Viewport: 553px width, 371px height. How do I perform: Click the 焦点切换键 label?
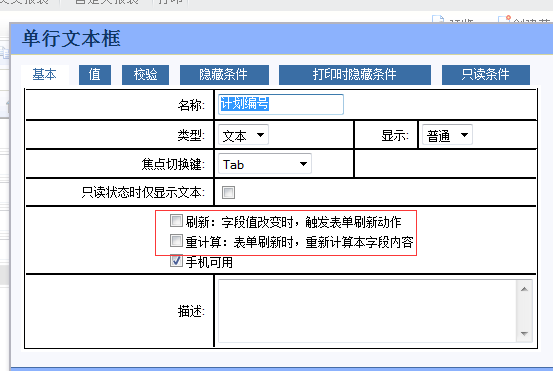[x=173, y=164]
